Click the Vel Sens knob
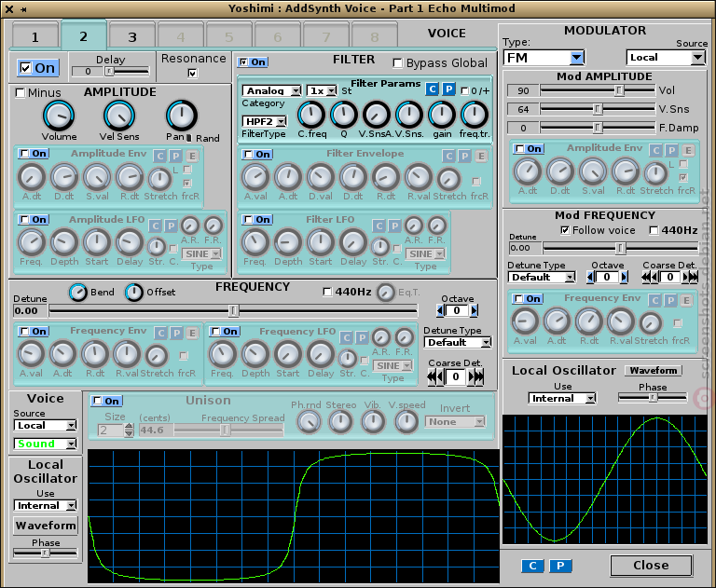Image resolution: width=716 pixels, height=588 pixels. pyautogui.click(x=119, y=115)
